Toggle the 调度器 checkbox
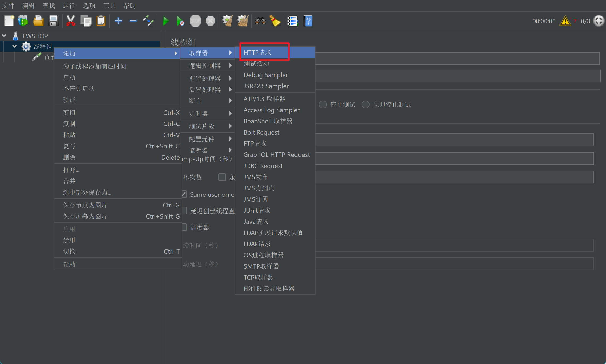The width and height of the screenshot is (606, 364). [x=185, y=227]
